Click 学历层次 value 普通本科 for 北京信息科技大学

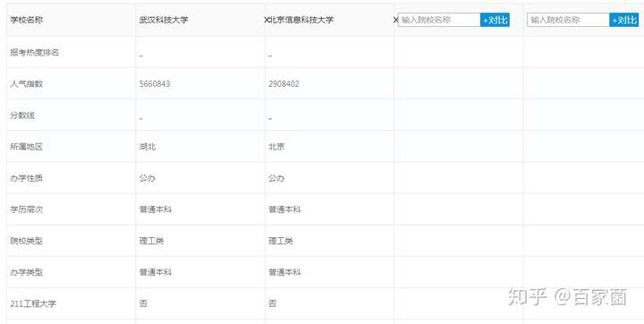284,209
